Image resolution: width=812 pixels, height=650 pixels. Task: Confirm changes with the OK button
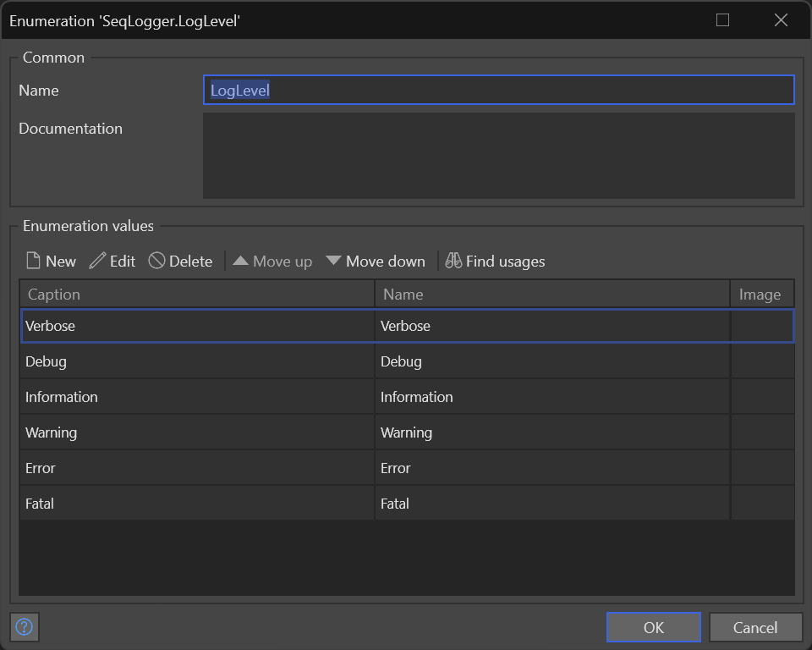tap(653, 627)
